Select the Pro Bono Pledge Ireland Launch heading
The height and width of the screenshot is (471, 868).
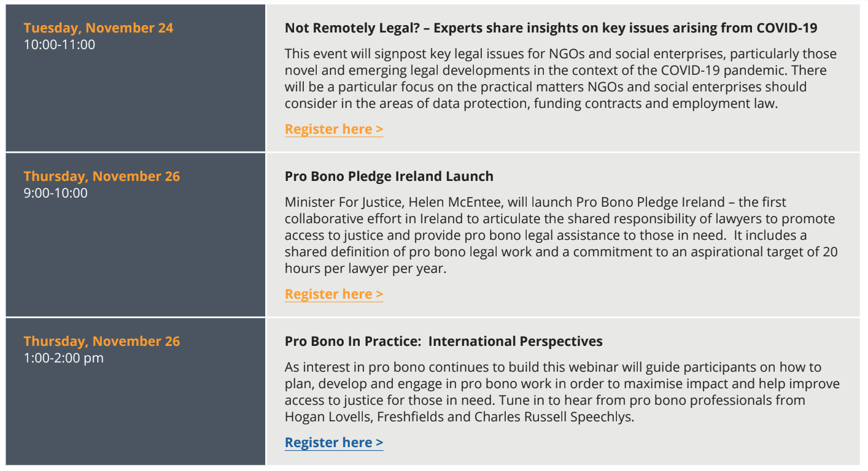point(389,177)
